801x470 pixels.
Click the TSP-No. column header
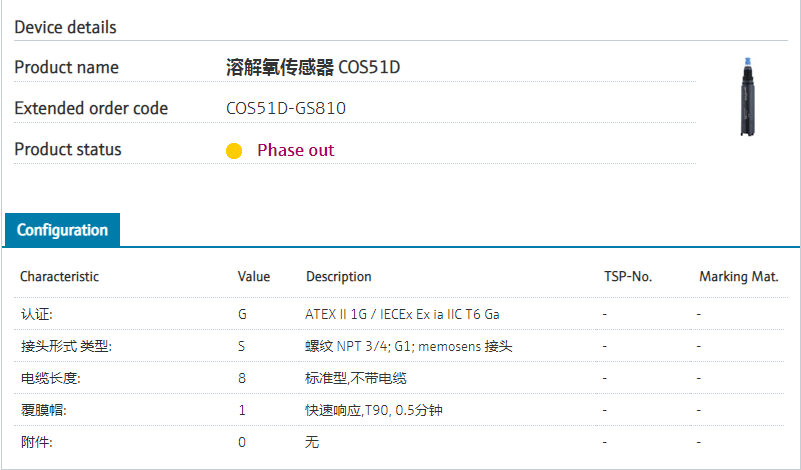pyautogui.click(x=628, y=276)
